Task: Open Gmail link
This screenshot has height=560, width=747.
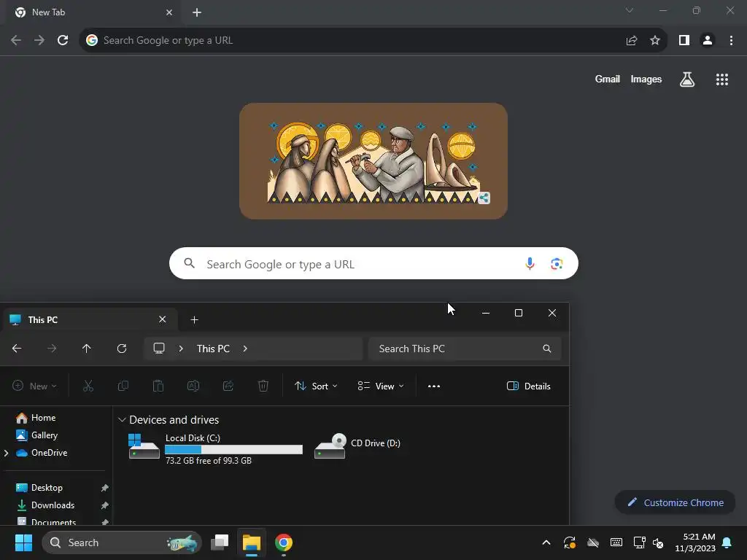Action: 608,79
